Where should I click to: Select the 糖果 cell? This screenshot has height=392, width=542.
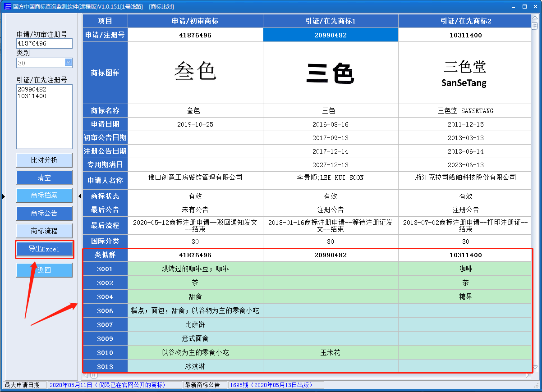465,297
